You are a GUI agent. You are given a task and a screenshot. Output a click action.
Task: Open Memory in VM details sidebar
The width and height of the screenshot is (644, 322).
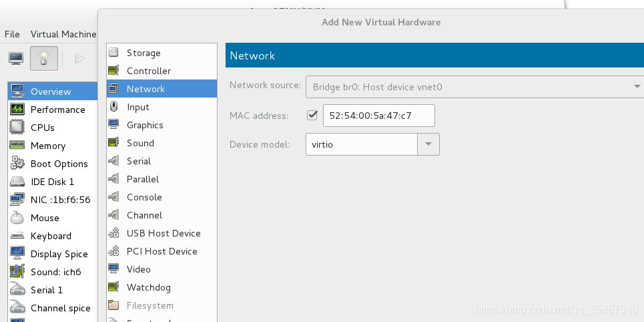53,146
